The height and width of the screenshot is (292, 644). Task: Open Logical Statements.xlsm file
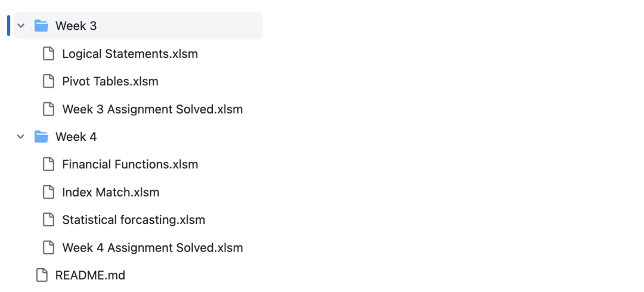click(x=130, y=54)
